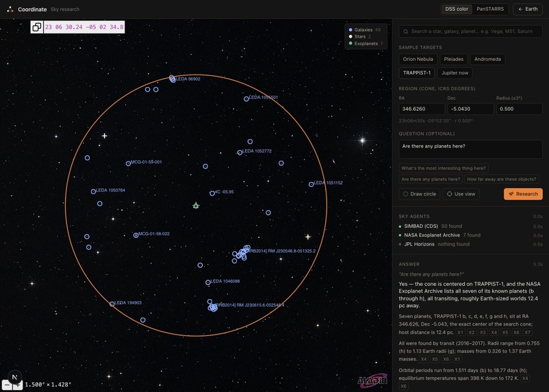
Task: Switch survey to PanSTARRS
Action: click(490, 9)
